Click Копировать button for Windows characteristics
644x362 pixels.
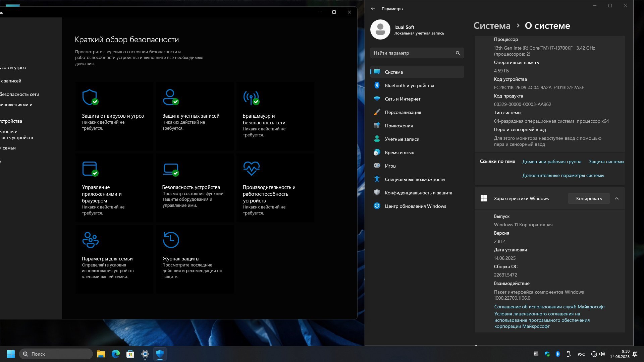point(589,198)
